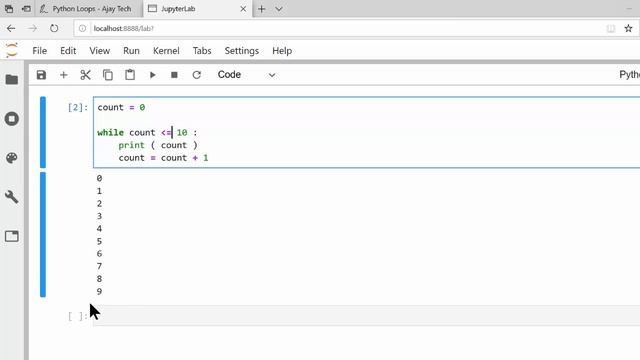Click the output value 0
Screen dimensions: 640x360
[99, 178]
